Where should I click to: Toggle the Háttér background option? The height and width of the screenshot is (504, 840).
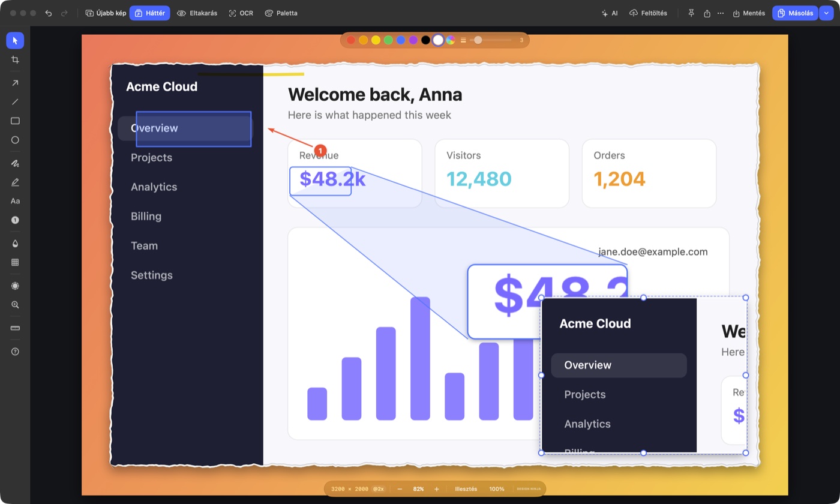[x=150, y=13]
